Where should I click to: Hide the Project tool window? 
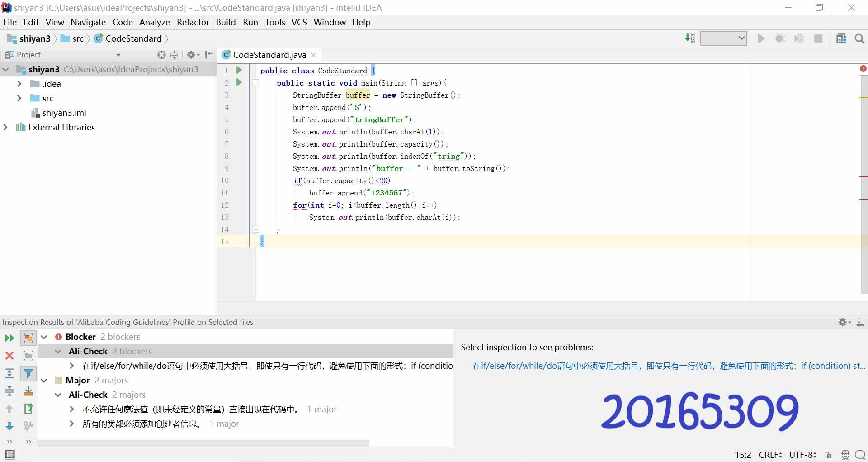pyautogui.click(x=208, y=55)
